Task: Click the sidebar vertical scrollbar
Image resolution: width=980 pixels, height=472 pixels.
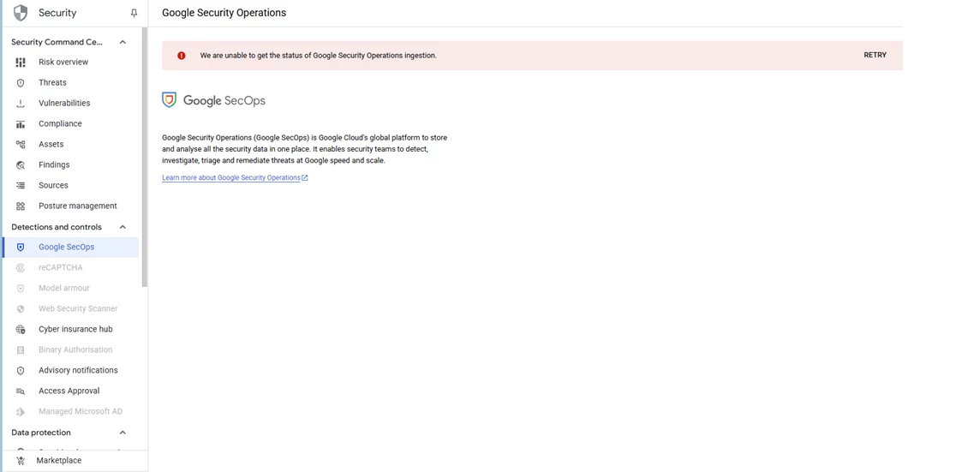Action: 145,156
